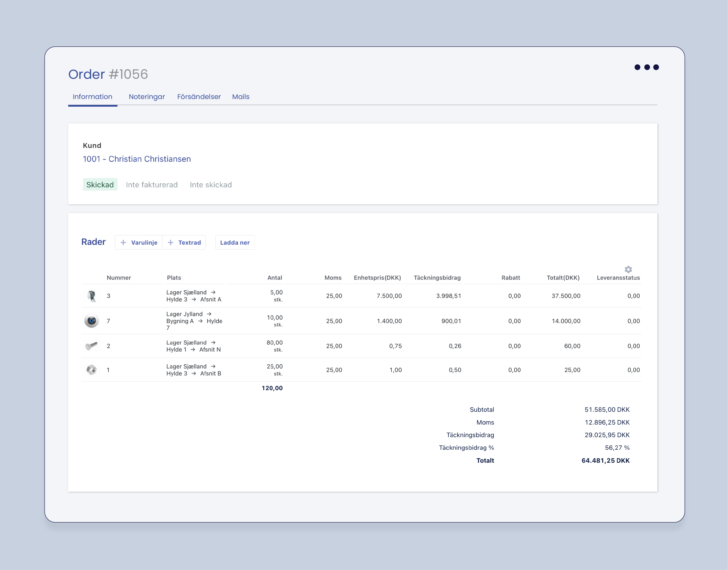728x570 pixels.
Task: Click the Lager Jylland location cell
Action: pos(194,321)
